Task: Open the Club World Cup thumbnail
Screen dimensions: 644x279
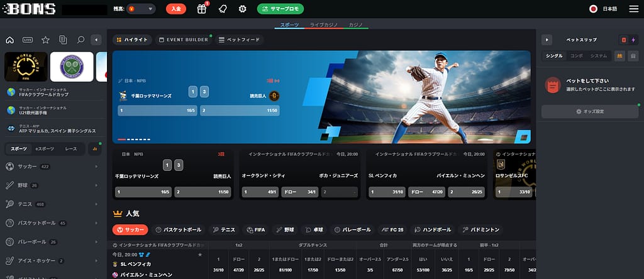Action: coord(26,67)
